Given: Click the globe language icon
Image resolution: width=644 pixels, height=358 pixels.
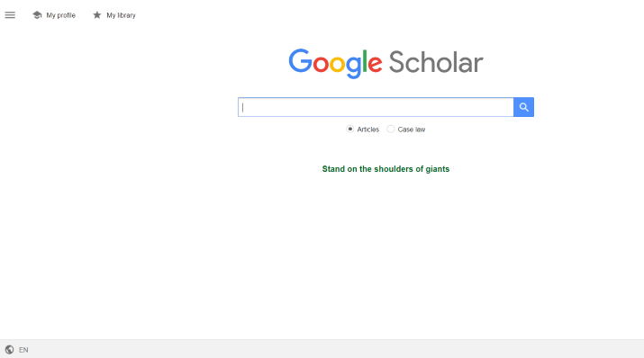Looking at the screenshot, I should [x=9, y=350].
